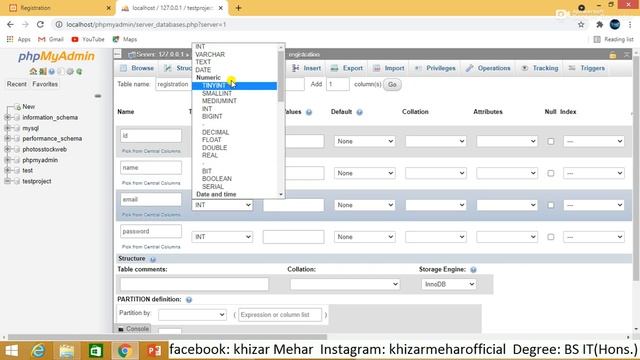Click the help icon beside Storage Engine
640x360 pixels.
(473, 270)
